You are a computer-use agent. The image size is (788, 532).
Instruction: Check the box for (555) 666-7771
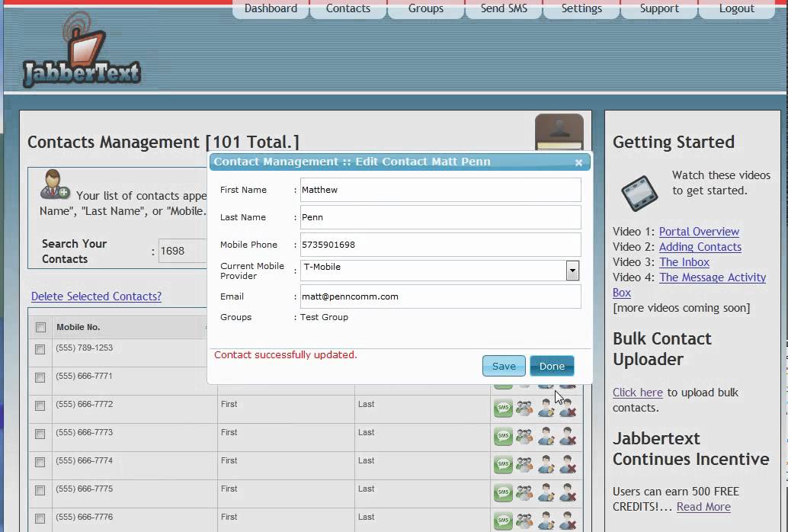coord(40,377)
